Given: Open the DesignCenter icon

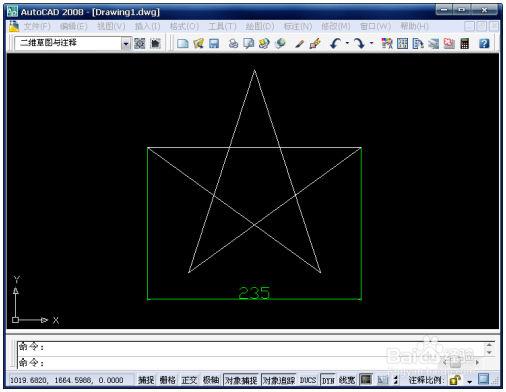Looking at the screenshot, I should tap(402, 43).
